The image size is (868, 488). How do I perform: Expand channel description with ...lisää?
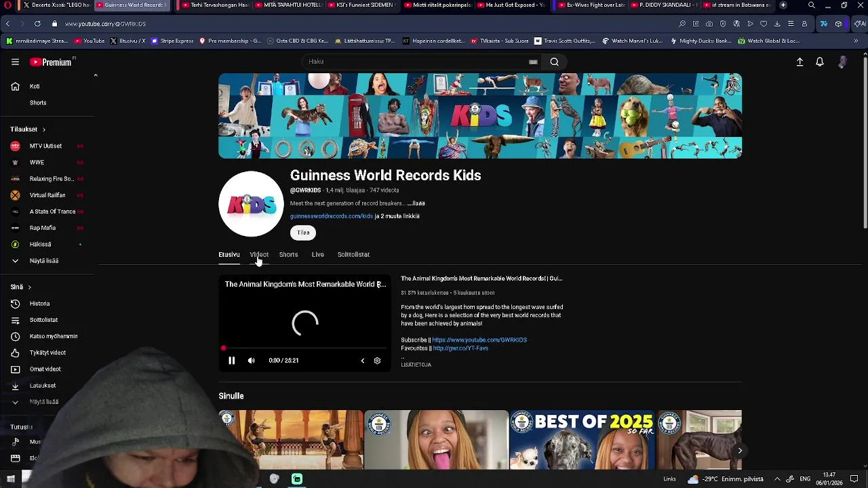tap(416, 203)
